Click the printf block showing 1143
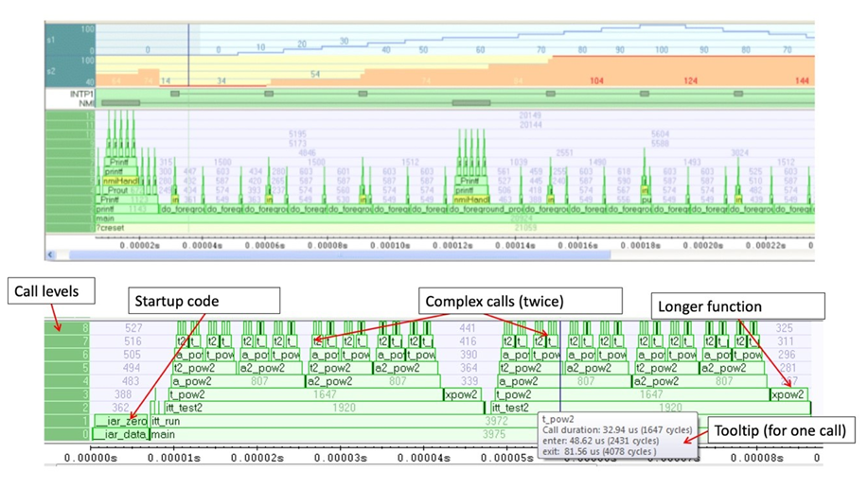The height and width of the screenshot is (488, 868). click(127, 209)
